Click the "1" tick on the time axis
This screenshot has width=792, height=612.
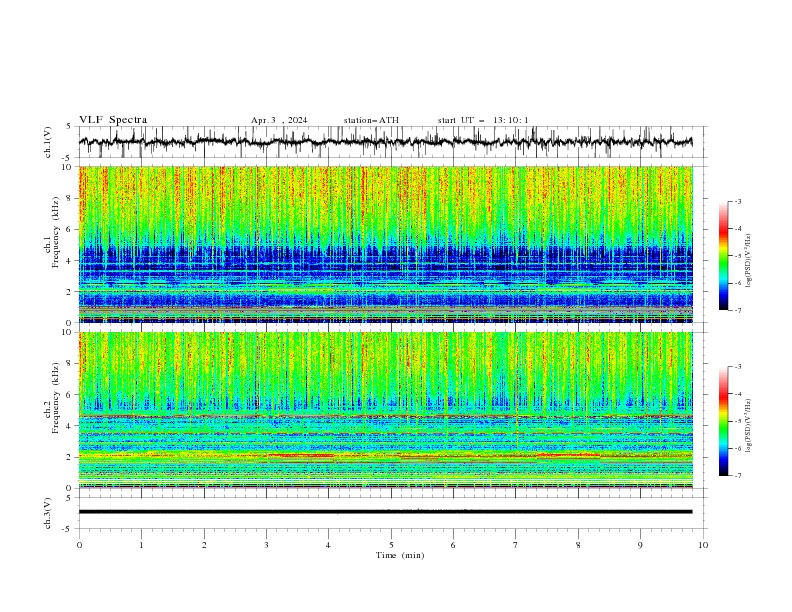(x=141, y=545)
